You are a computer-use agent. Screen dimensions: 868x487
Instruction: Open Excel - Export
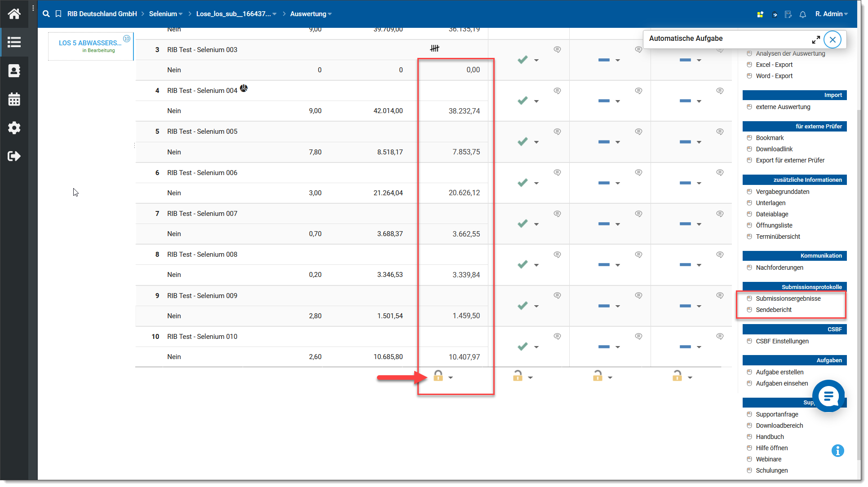point(774,65)
